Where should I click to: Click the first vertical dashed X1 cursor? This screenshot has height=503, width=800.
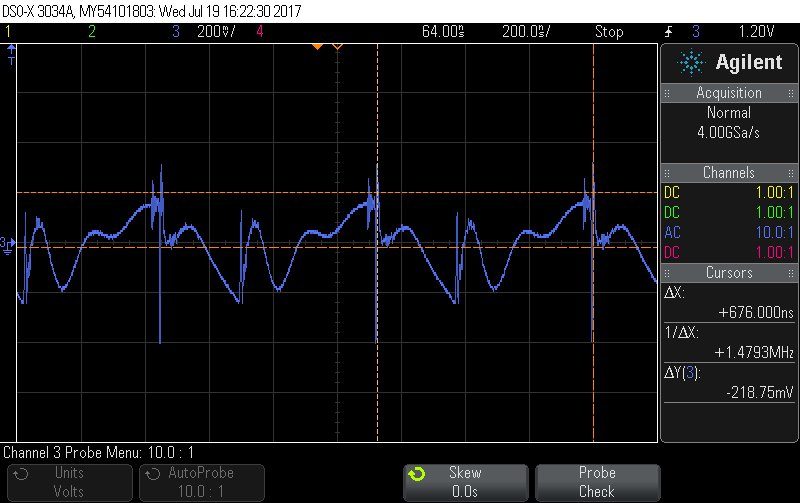click(x=378, y=243)
